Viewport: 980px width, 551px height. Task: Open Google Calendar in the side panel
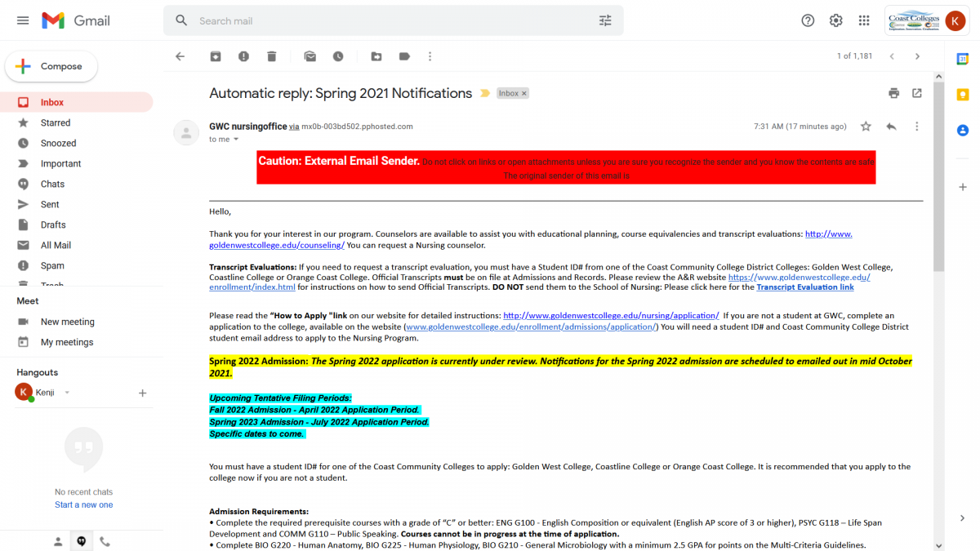coord(963,59)
